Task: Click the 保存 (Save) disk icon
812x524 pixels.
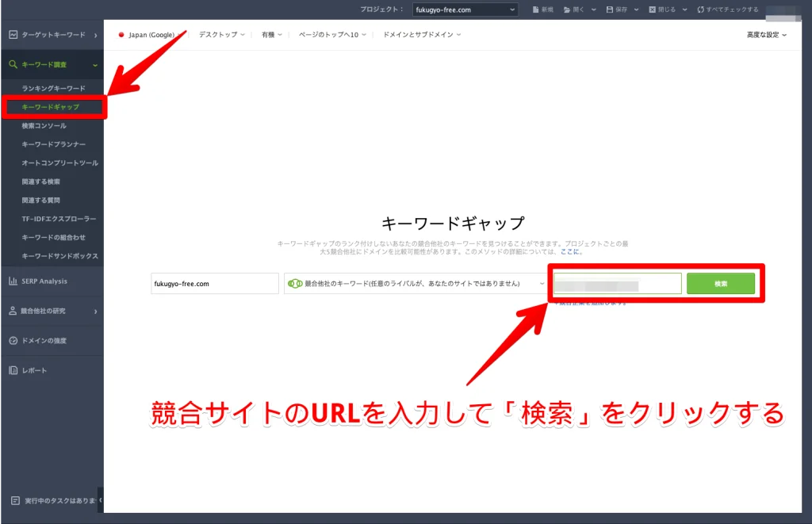Action: pyautogui.click(x=609, y=10)
